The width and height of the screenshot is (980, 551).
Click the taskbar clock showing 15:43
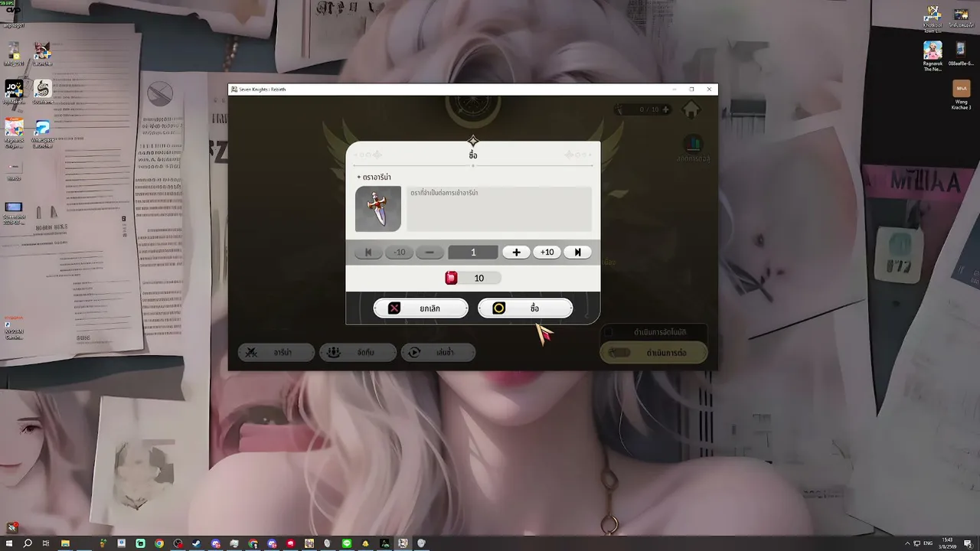[949, 543]
